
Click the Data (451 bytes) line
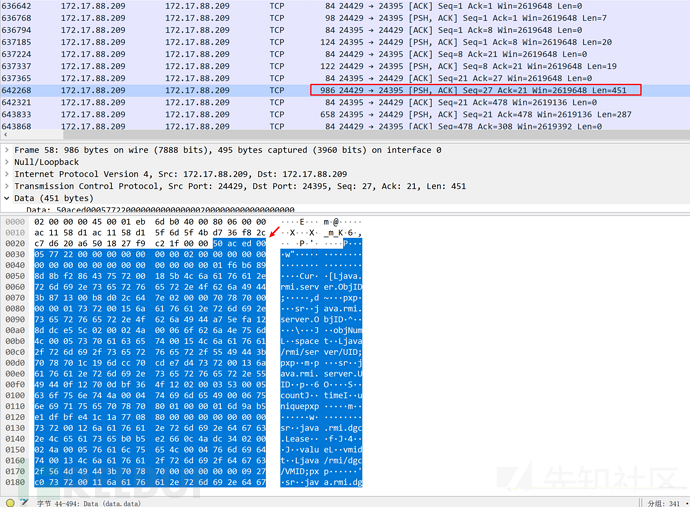pos(54,198)
